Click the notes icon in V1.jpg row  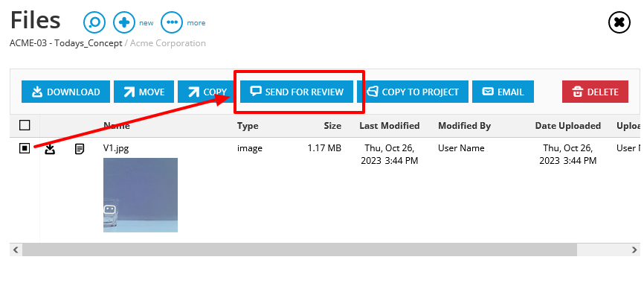(x=80, y=149)
